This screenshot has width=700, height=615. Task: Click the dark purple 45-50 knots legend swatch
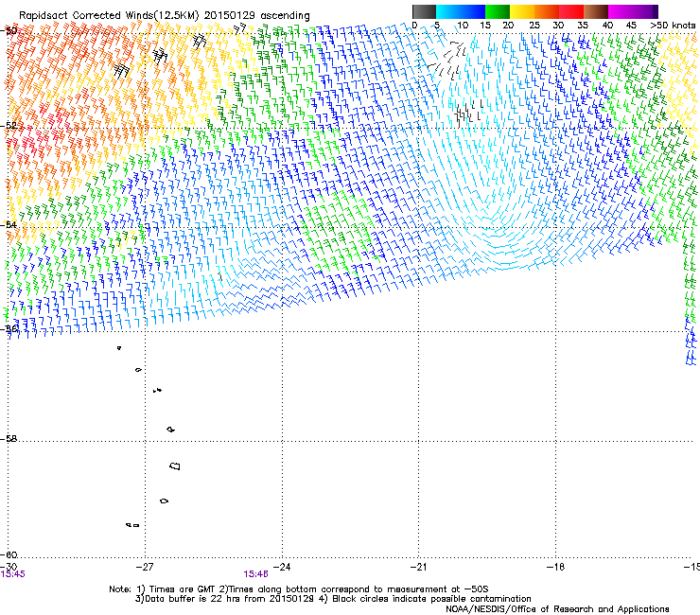645,11
